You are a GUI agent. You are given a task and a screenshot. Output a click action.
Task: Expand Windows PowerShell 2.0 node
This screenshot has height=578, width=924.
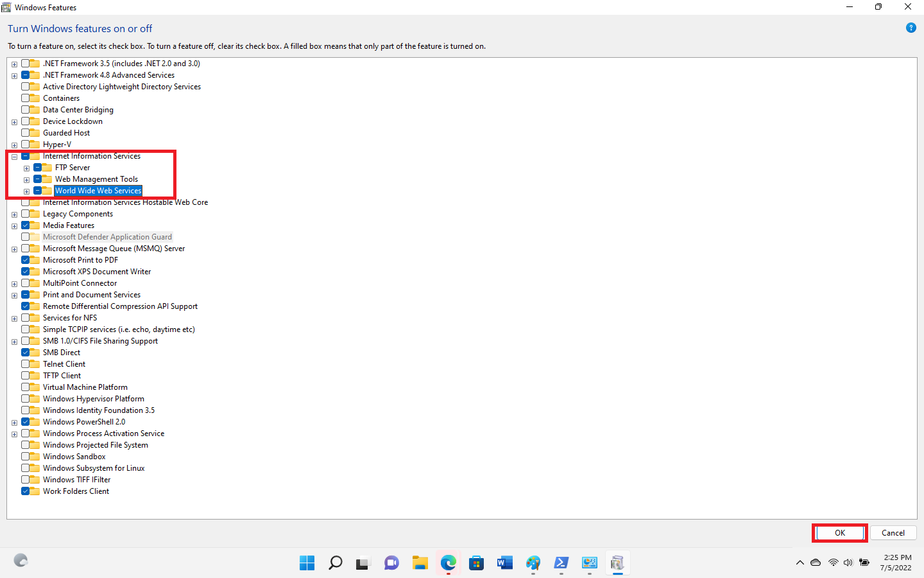click(x=14, y=423)
